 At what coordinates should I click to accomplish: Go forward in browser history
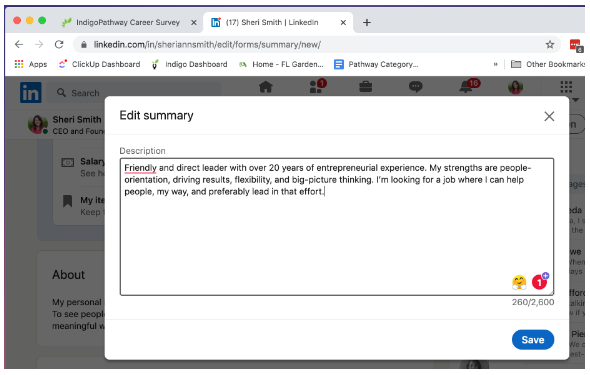pos(39,45)
